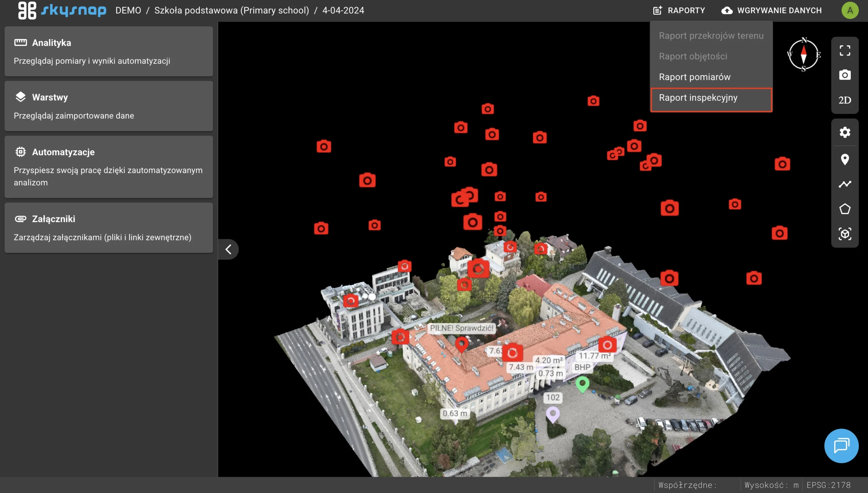
Task: Click WGRYWANIE DANYCH upload button
Action: coord(772,10)
